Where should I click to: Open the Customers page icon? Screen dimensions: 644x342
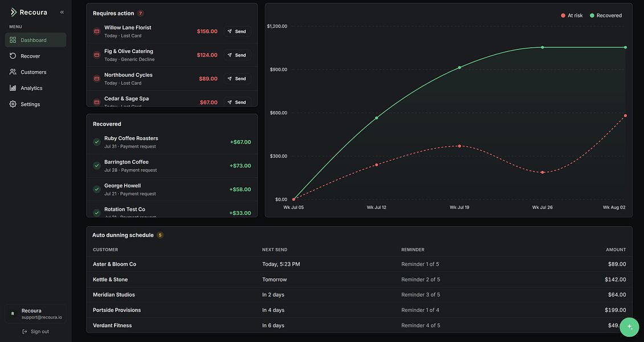click(x=13, y=72)
